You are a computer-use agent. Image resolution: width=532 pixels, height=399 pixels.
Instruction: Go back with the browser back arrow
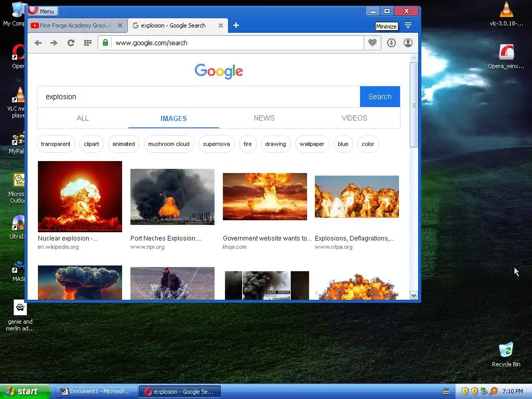38,43
